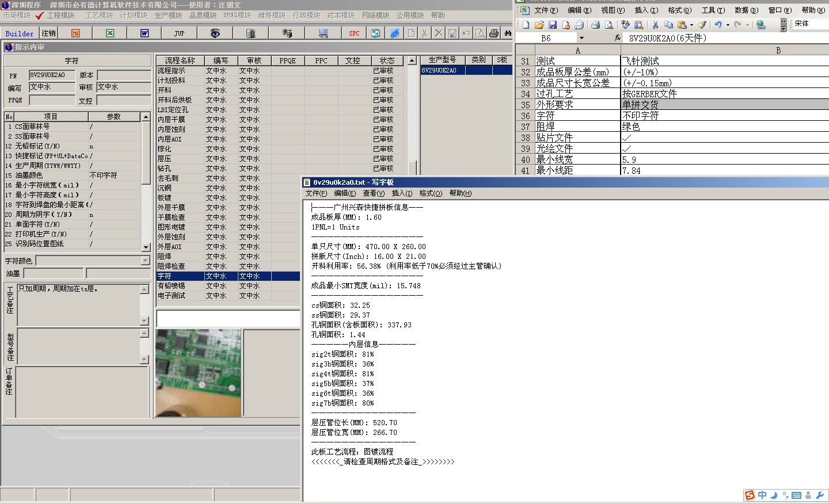The height and width of the screenshot is (504, 829).
Task: Click the computer terminal icon in main toolbar
Action: tap(323, 33)
